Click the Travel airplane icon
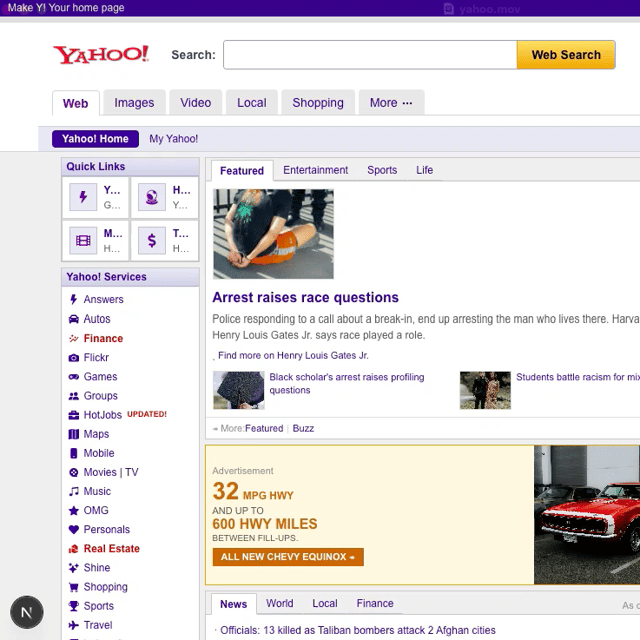 pos(73,625)
